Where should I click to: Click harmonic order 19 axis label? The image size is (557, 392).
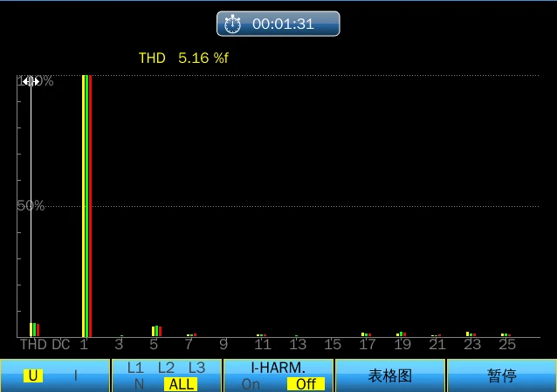pyautogui.click(x=402, y=344)
